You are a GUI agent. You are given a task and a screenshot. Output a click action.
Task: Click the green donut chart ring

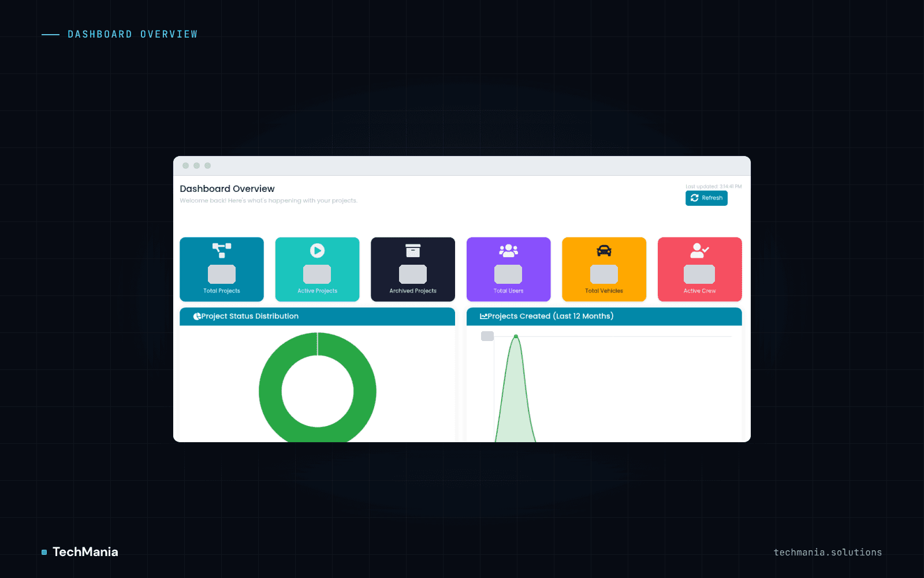point(270,391)
